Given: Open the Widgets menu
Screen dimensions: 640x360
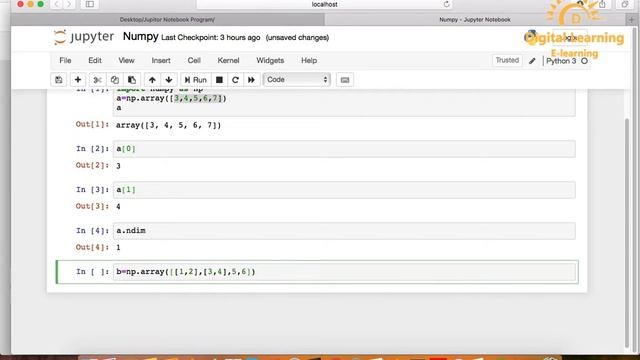Looking at the screenshot, I should [x=270, y=60].
